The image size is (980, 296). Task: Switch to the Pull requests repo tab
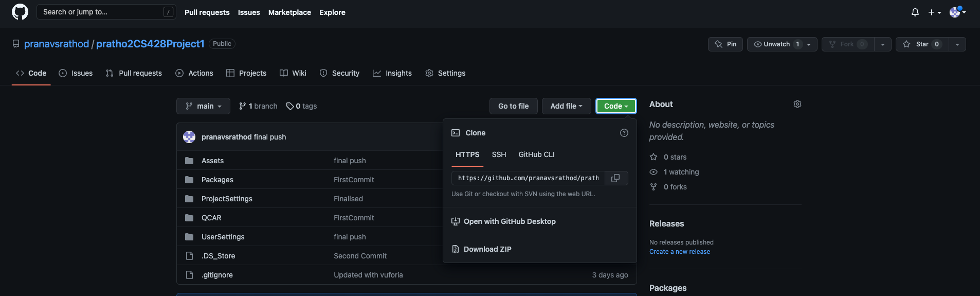tap(134, 73)
